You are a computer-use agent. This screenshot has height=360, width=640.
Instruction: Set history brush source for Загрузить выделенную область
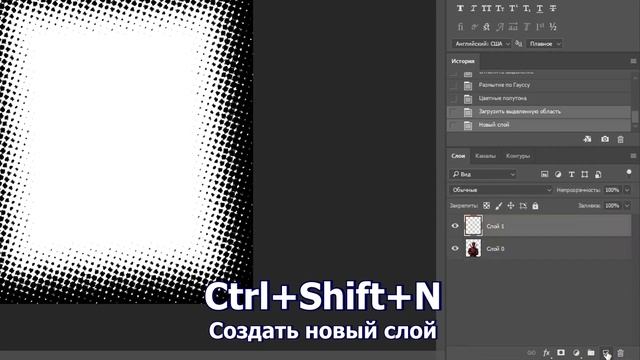pos(453,112)
